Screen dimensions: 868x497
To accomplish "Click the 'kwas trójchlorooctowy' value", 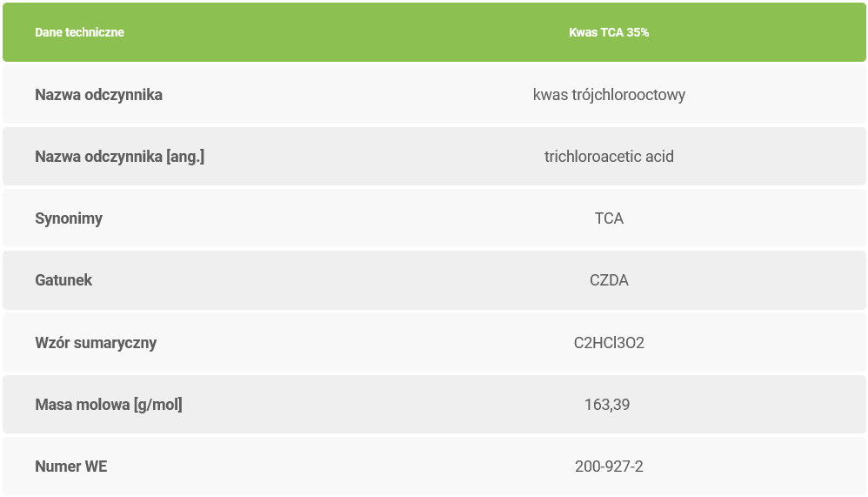I will (609, 95).
